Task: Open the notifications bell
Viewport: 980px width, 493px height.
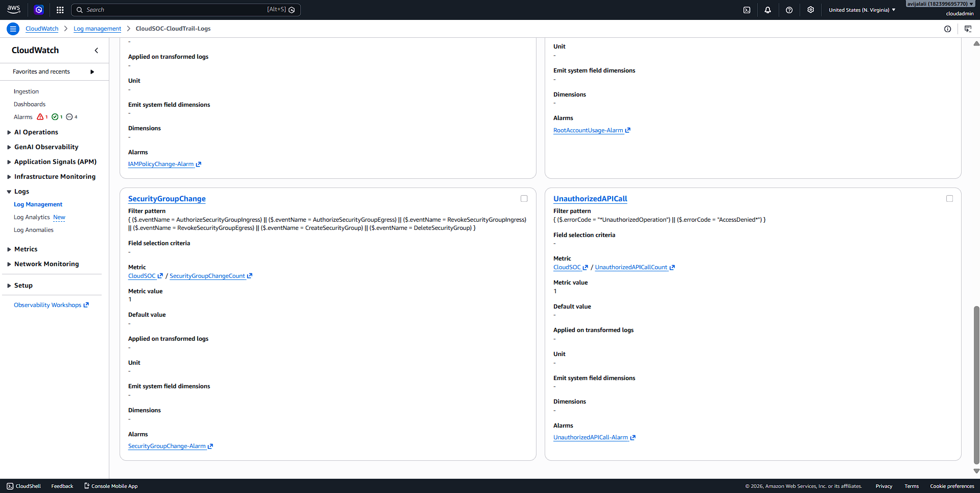Action: point(767,10)
